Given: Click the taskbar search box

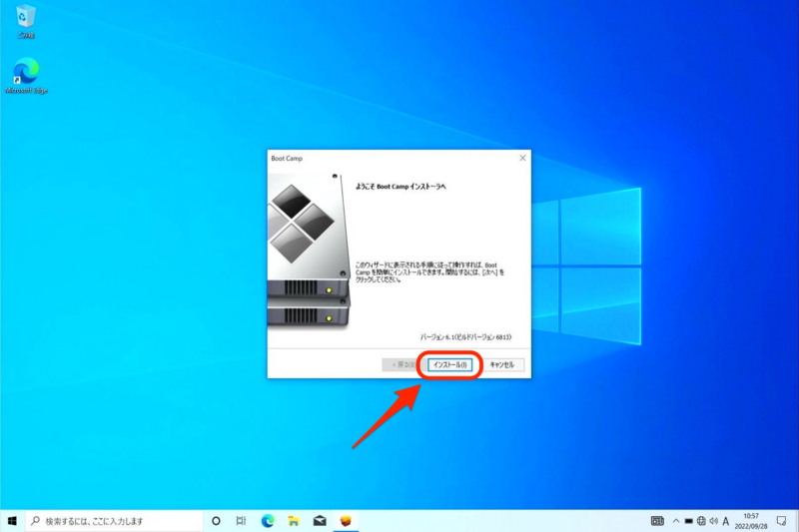Looking at the screenshot, I should tap(114, 521).
